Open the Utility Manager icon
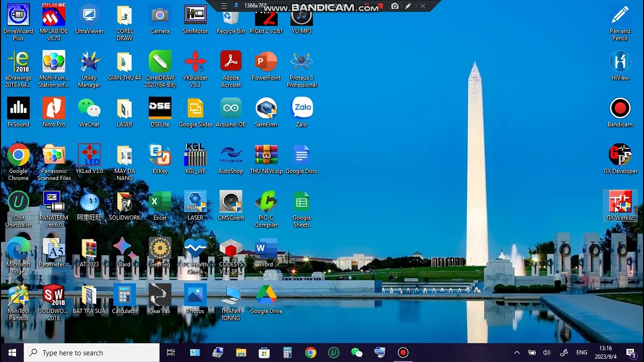 [x=89, y=69]
